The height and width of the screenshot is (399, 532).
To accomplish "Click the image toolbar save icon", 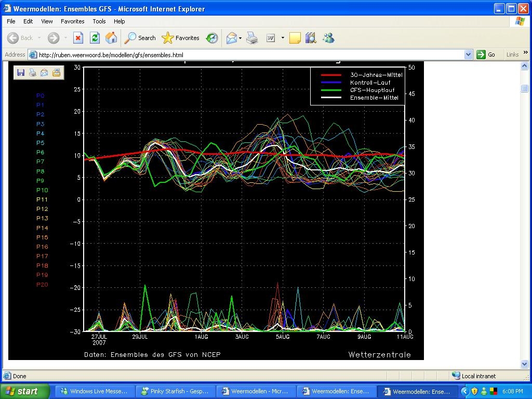I will click(21, 73).
